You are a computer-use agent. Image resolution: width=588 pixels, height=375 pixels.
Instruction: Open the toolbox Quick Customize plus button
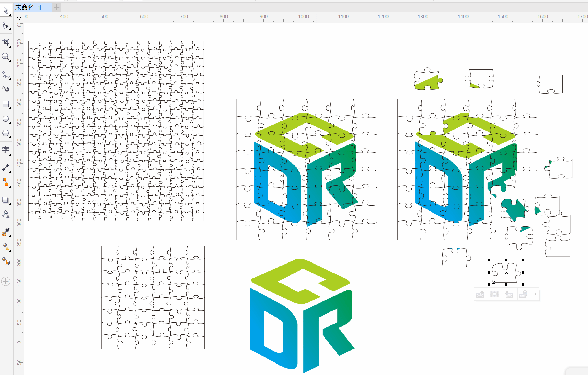[x=6, y=281]
